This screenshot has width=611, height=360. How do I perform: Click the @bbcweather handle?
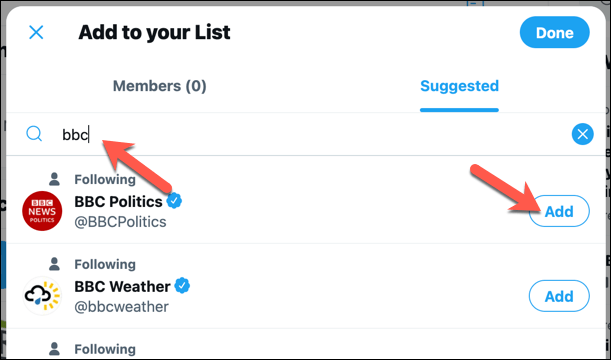pos(122,307)
